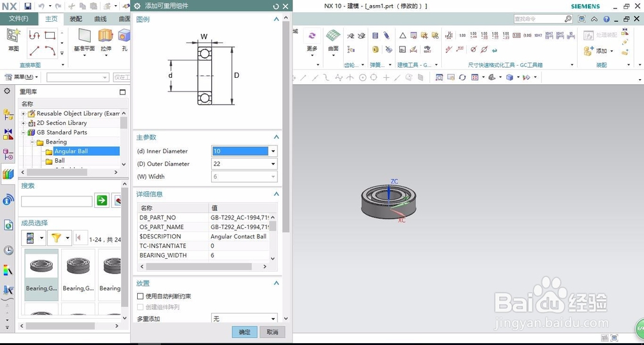The image size is (644, 345).
Task: Click the BEARING_WIDTH row in details
Action: tap(204, 256)
